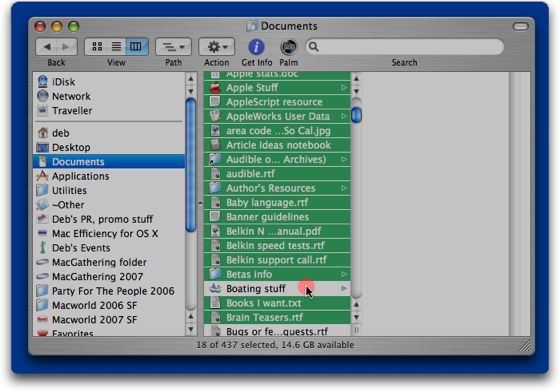
Task: Select Books I want.txt
Action: [x=277, y=303]
